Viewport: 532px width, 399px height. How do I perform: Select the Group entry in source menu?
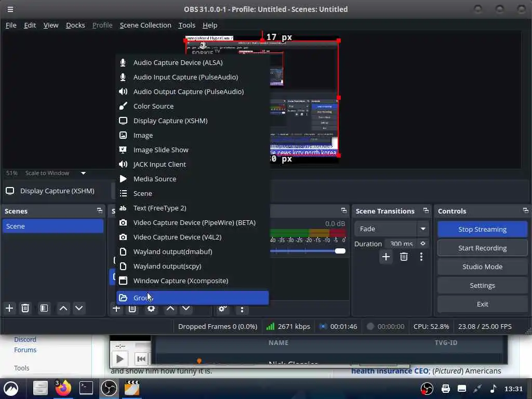click(x=192, y=298)
